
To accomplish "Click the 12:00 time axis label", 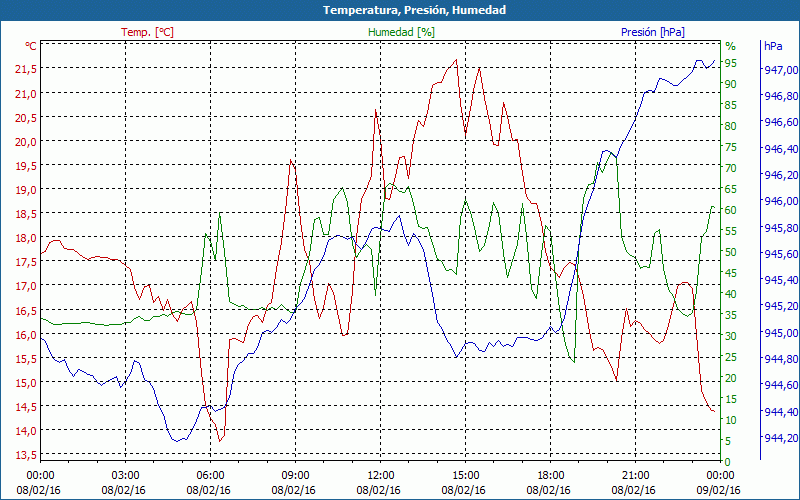I will (380, 476).
